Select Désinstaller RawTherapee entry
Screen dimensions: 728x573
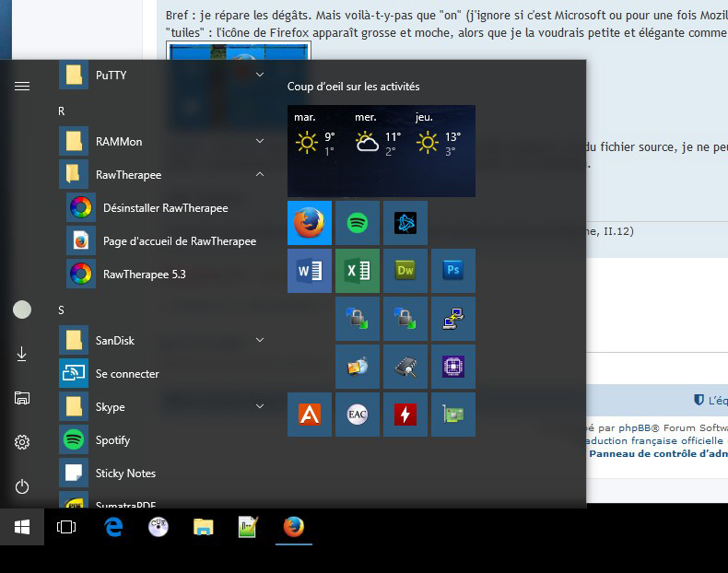[x=165, y=207]
